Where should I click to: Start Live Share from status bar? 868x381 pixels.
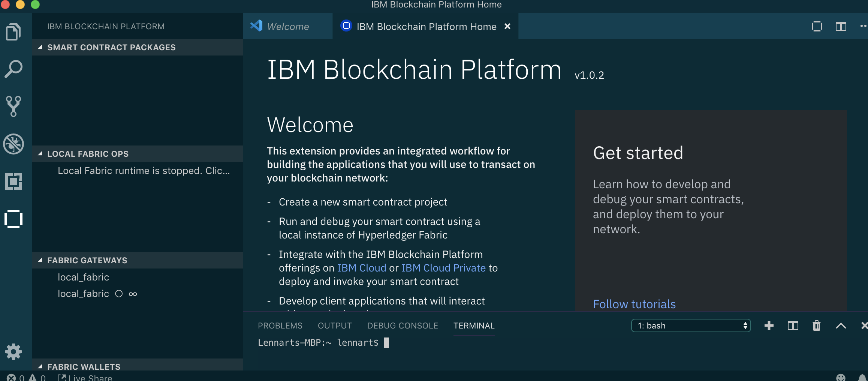click(85, 378)
